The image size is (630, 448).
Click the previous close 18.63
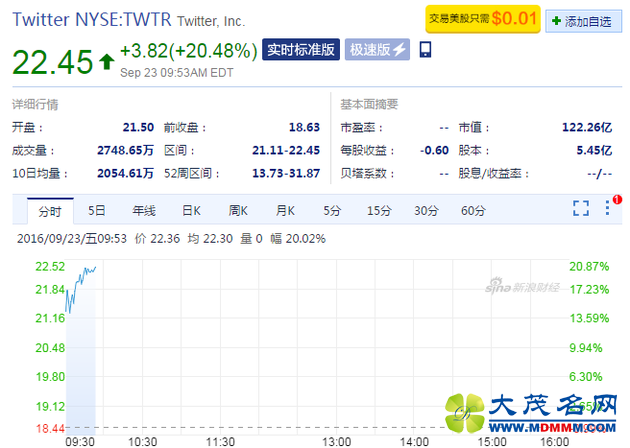tap(304, 127)
